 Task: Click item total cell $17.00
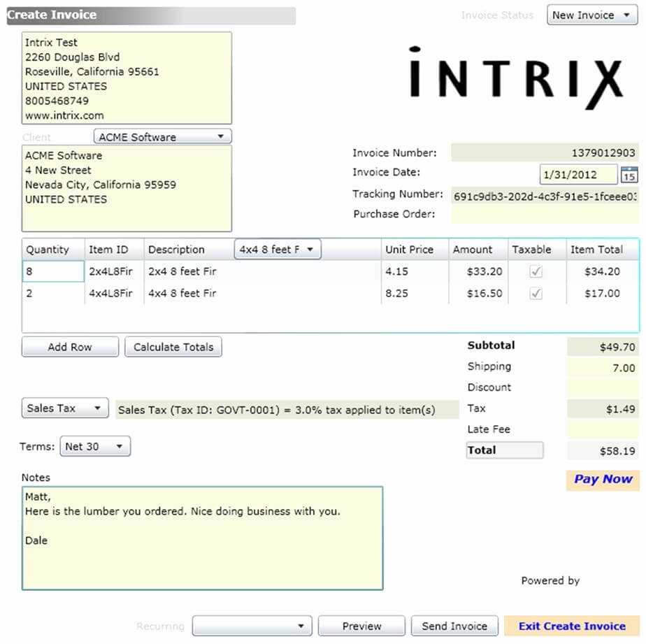603,294
